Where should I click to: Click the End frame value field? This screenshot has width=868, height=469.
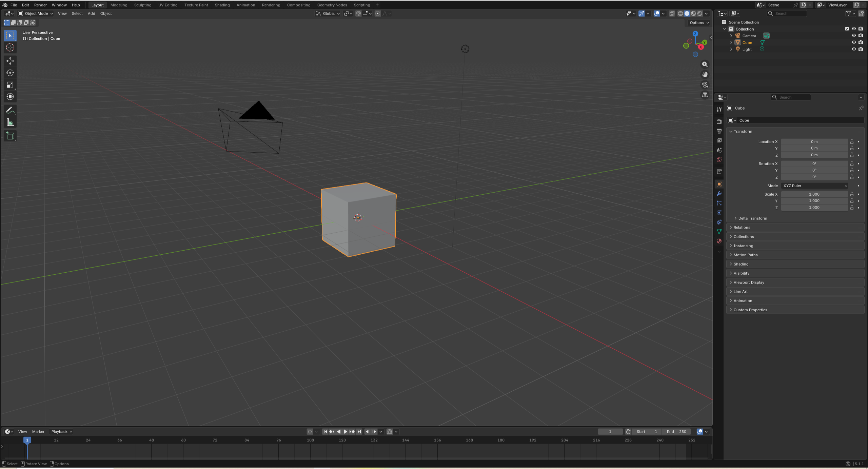point(676,432)
